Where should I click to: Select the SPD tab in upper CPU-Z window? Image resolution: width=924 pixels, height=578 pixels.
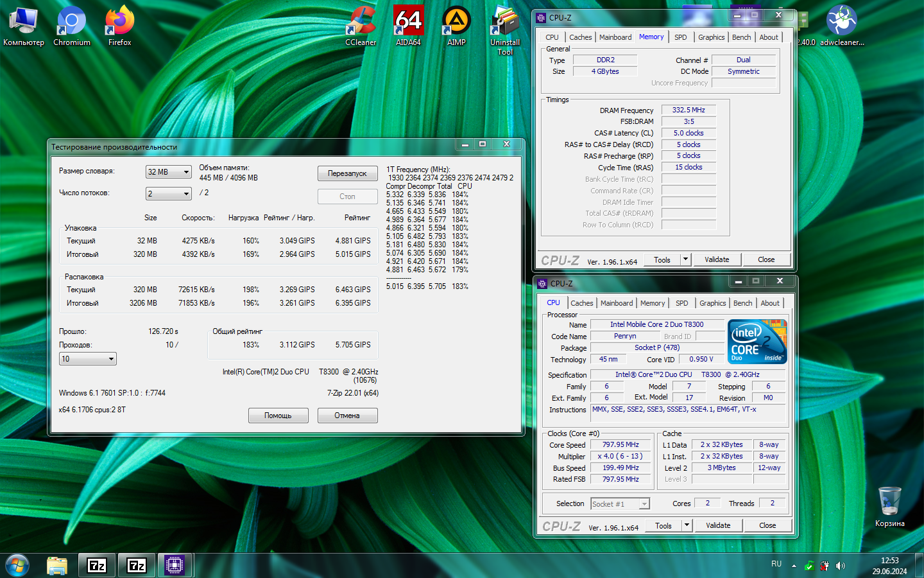tap(681, 37)
